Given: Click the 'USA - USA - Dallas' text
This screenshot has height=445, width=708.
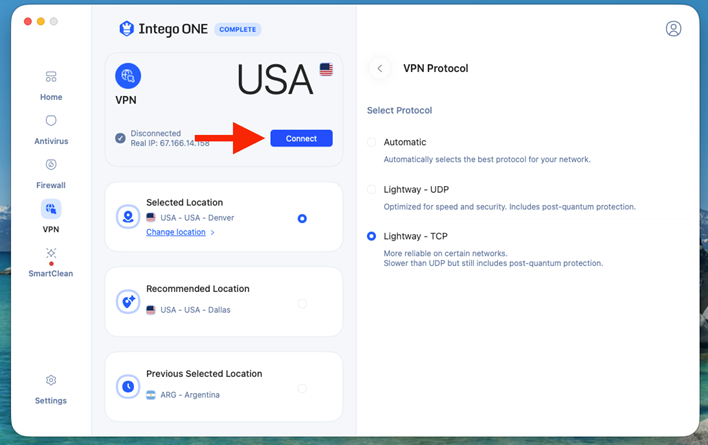Looking at the screenshot, I should click(x=196, y=310).
